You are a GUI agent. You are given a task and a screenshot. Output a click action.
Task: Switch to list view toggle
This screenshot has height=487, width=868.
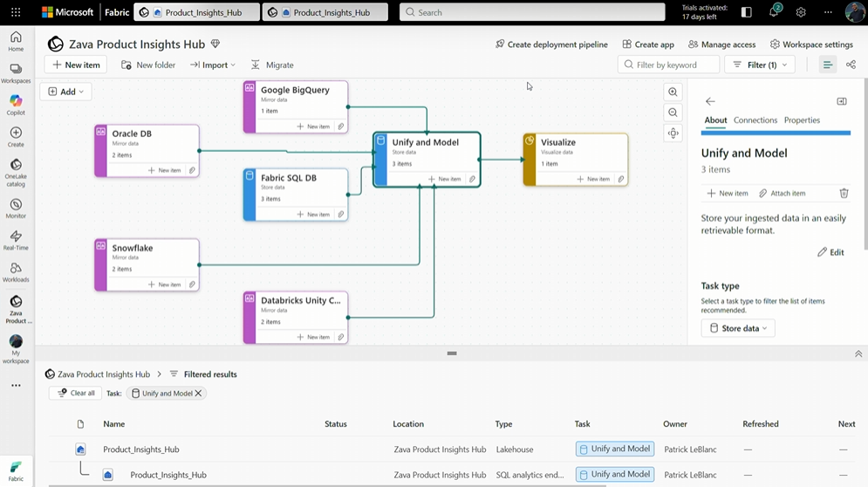coord(827,65)
